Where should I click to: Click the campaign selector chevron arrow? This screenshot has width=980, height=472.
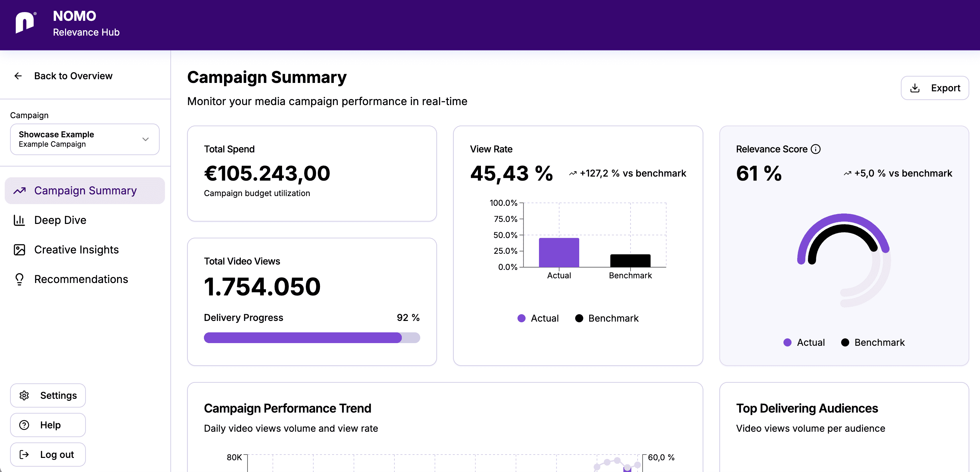pos(145,139)
